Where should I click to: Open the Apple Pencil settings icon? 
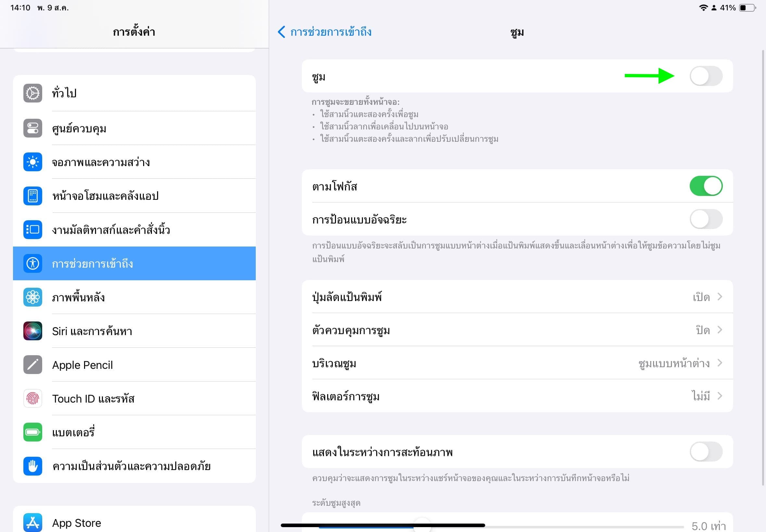coord(33,365)
